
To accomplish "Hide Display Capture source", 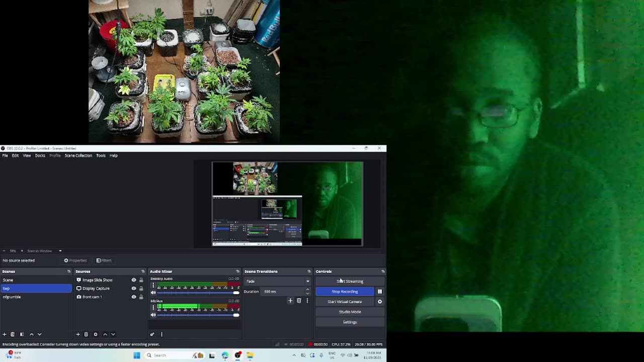I will pos(134,289).
